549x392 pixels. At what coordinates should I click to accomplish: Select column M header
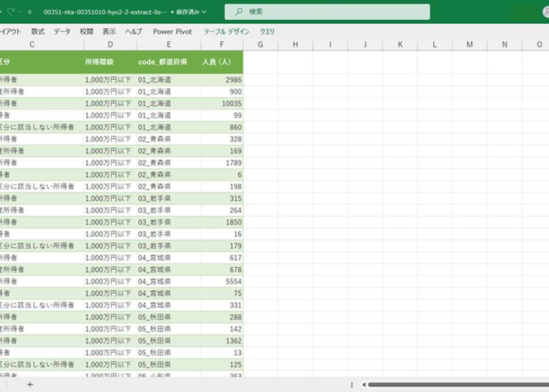coord(470,45)
